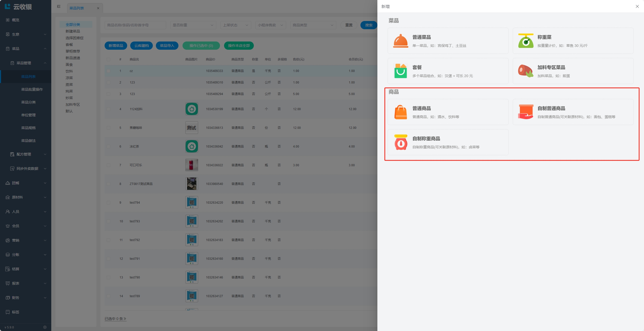This screenshot has height=331, width=644.
Task: Click the meat icon for 加料专区菜品
Action: coord(526,71)
